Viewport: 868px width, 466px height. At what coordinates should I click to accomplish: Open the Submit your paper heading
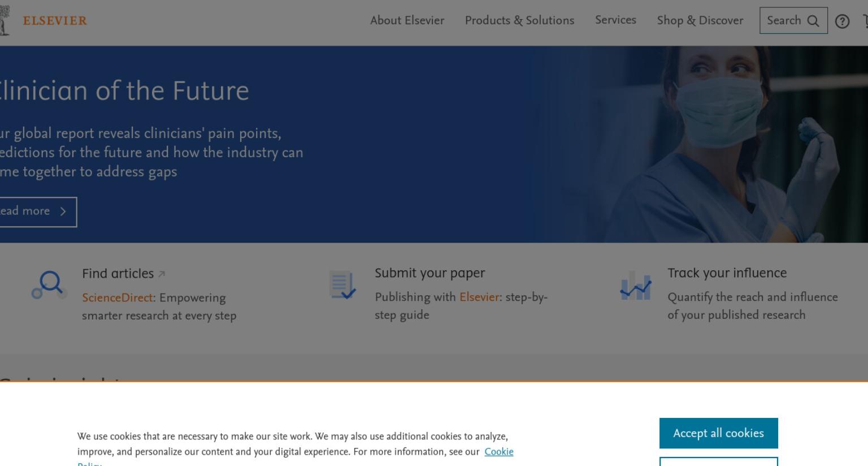click(429, 273)
